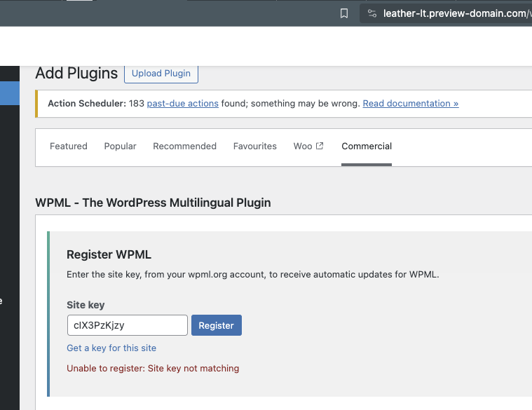The image size is (532, 410).
Task: Click the blue Register button
Action: tap(217, 325)
